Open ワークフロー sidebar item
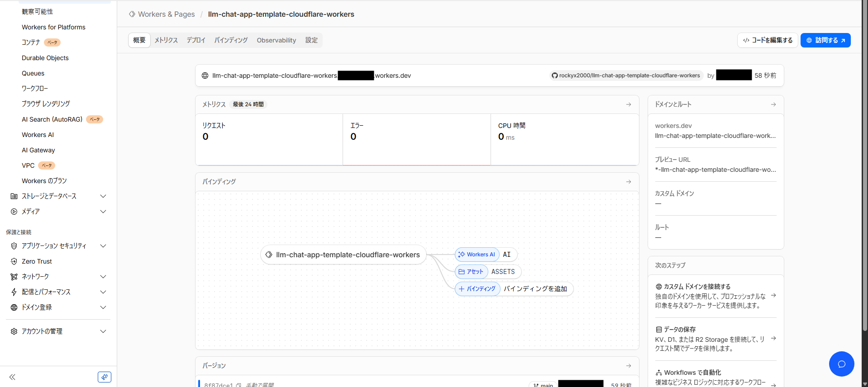This screenshot has width=868, height=387. pos(35,89)
